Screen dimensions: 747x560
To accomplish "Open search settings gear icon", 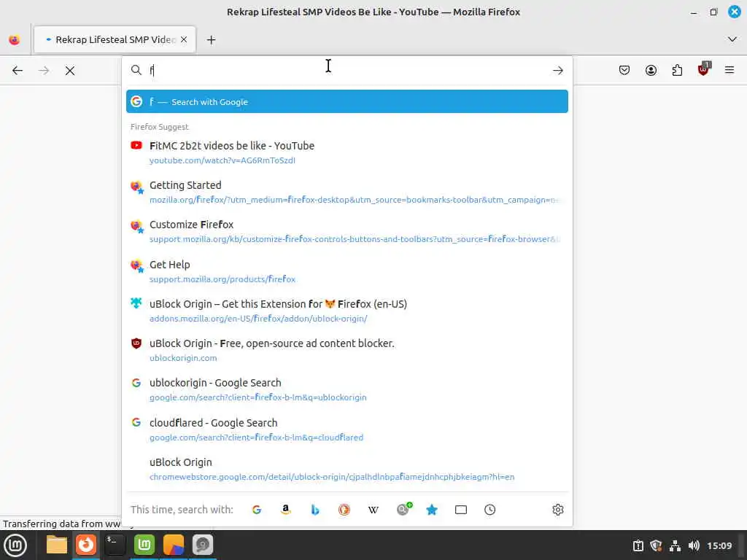I will pos(558,510).
